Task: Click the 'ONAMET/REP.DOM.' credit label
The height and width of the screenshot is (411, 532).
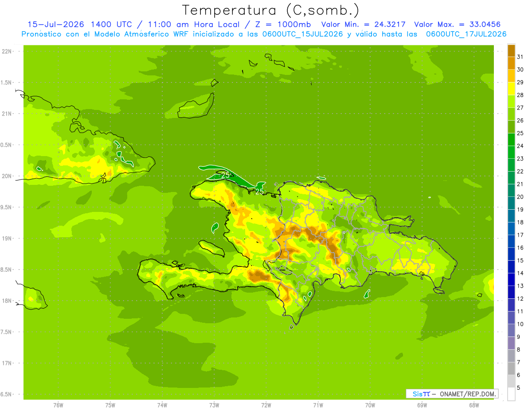Action: click(467, 394)
